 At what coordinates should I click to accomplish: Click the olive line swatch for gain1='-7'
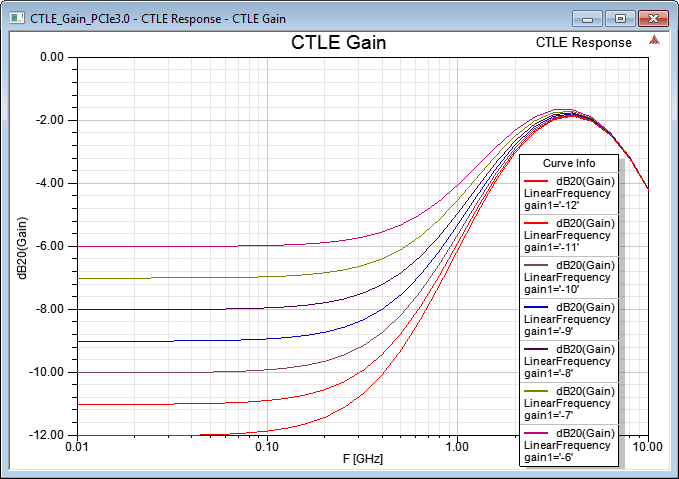pyautogui.click(x=536, y=391)
